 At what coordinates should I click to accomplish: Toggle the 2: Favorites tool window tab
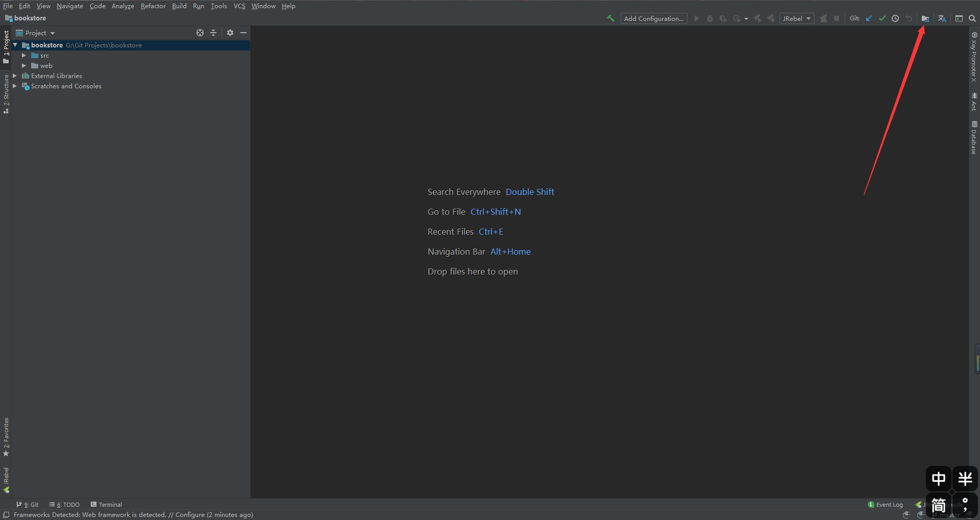6,437
